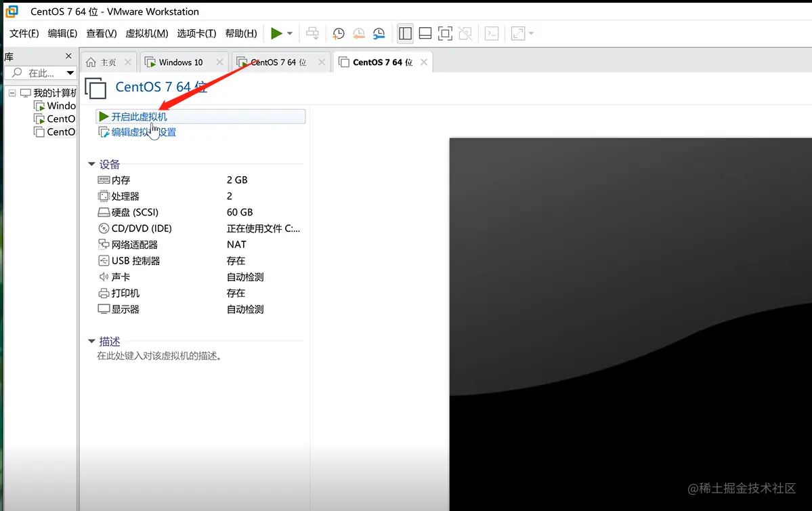Click the VM screen preview thumbnail

631,324
